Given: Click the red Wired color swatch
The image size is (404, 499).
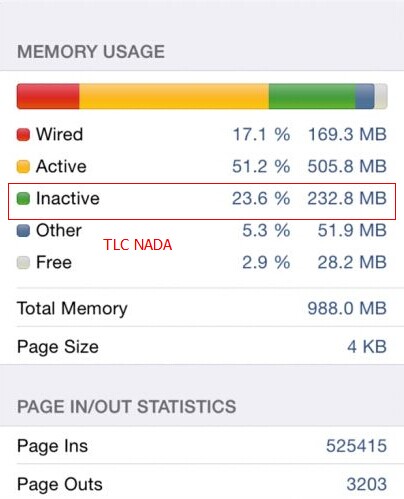Looking at the screenshot, I should (x=23, y=135).
